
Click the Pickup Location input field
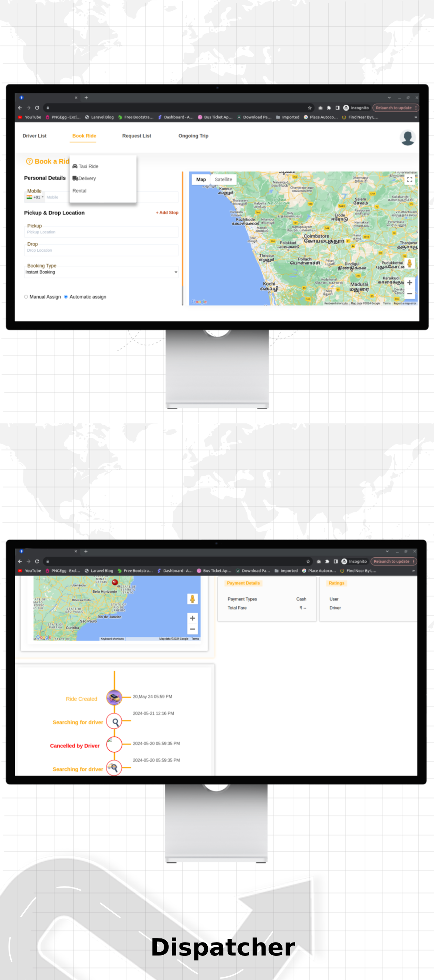[x=101, y=232]
